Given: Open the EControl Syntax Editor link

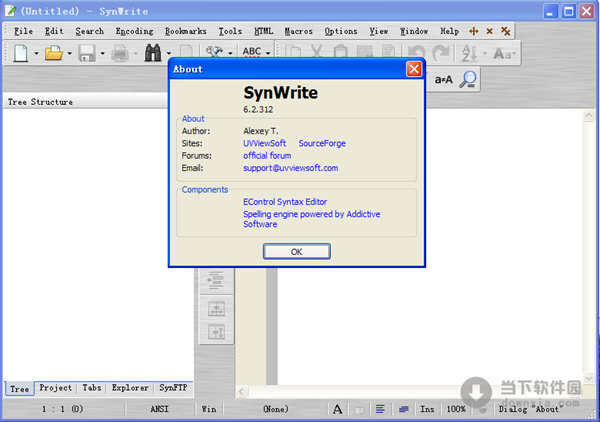Looking at the screenshot, I should (x=285, y=202).
